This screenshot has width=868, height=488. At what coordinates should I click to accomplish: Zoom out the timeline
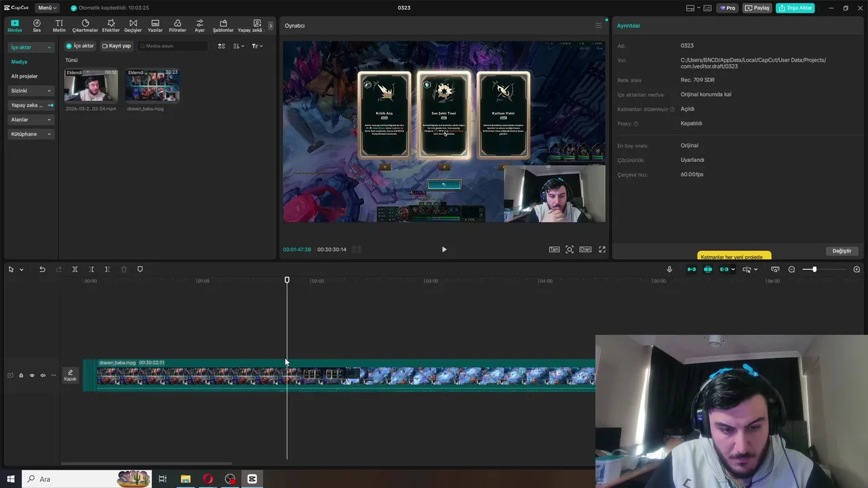[791, 270]
